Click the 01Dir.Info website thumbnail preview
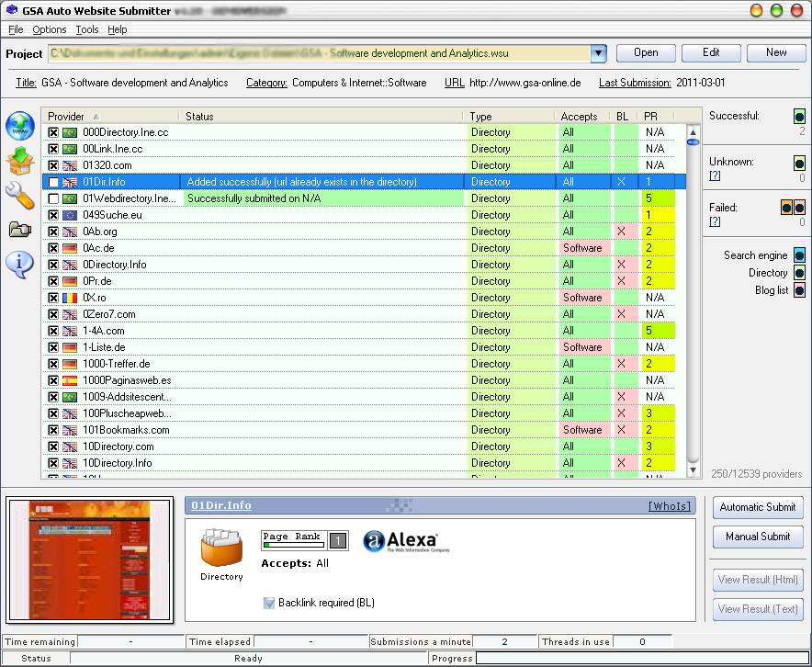 [89, 560]
